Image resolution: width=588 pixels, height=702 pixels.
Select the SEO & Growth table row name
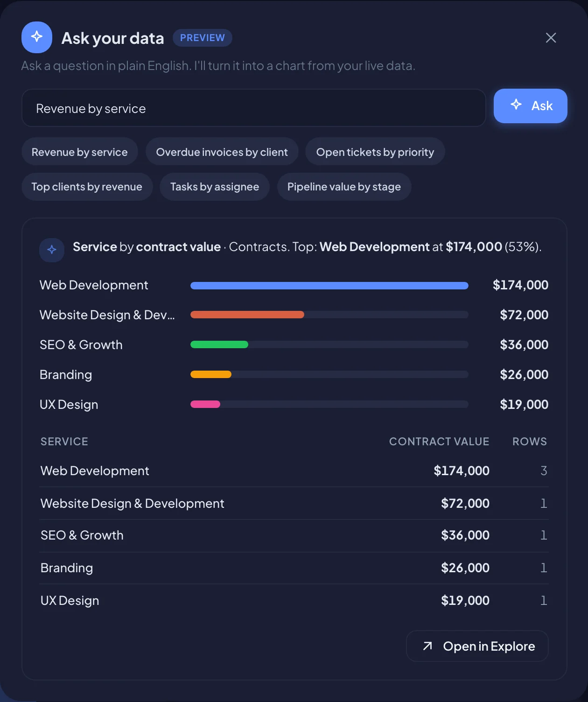82,535
